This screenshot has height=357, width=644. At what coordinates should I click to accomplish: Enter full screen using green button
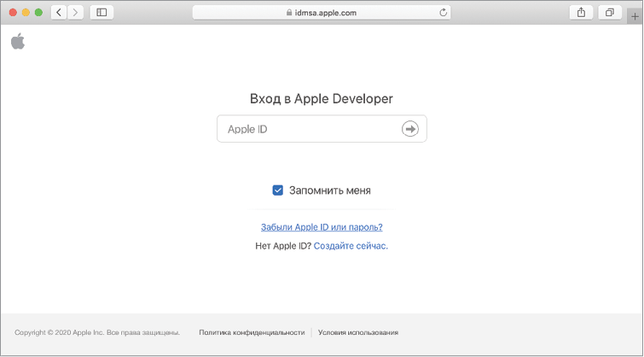click(38, 13)
